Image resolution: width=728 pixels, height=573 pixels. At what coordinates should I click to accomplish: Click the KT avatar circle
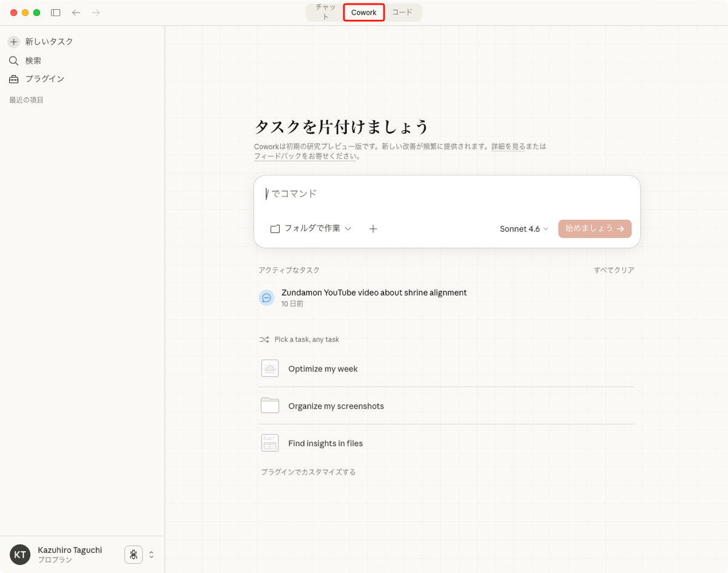20,554
